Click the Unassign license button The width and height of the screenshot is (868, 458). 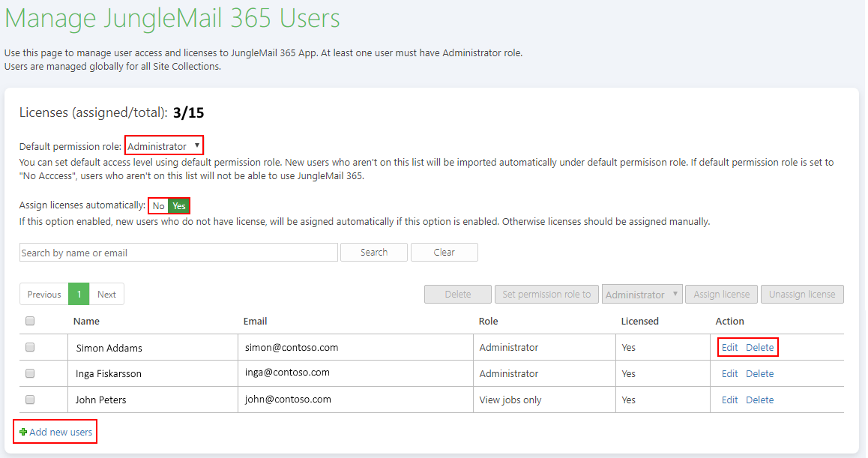[x=802, y=294]
